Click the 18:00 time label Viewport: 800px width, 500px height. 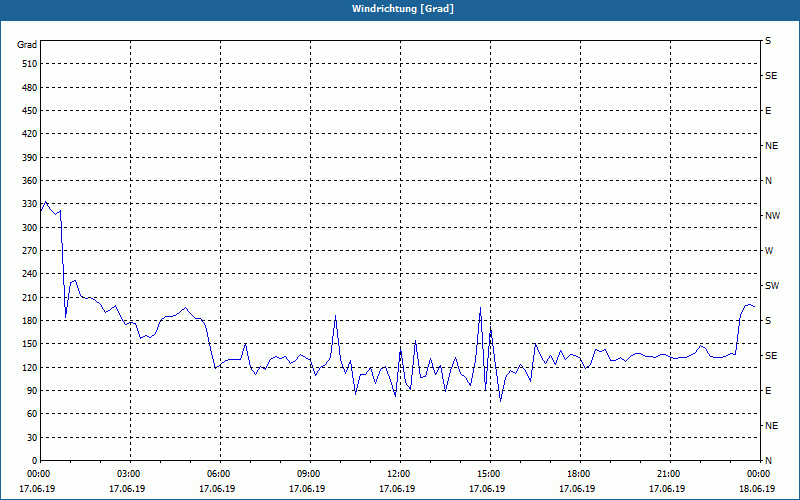[580, 473]
